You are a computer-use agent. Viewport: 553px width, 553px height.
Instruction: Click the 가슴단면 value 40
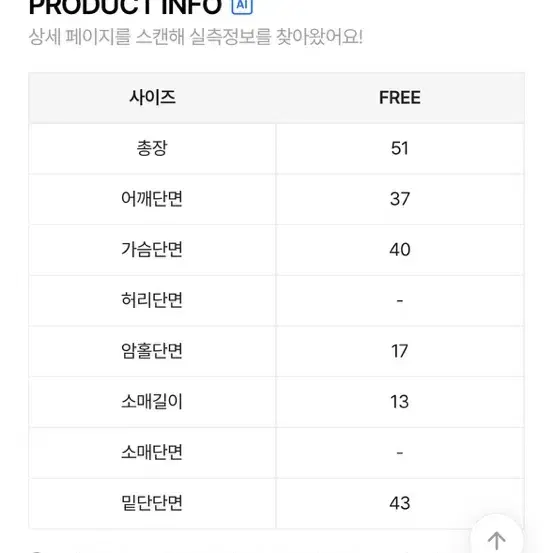pyautogui.click(x=400, y=249)
